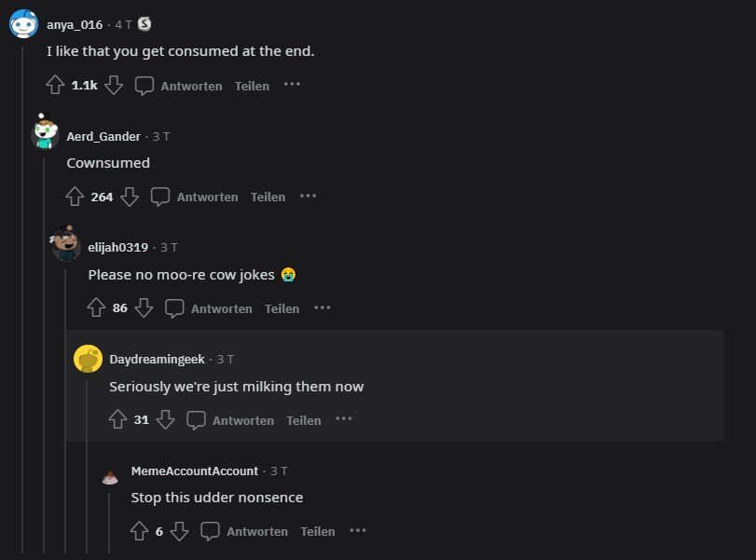
Task: Click Aerd_Gander's avatar picture
Action: (45, 133)
